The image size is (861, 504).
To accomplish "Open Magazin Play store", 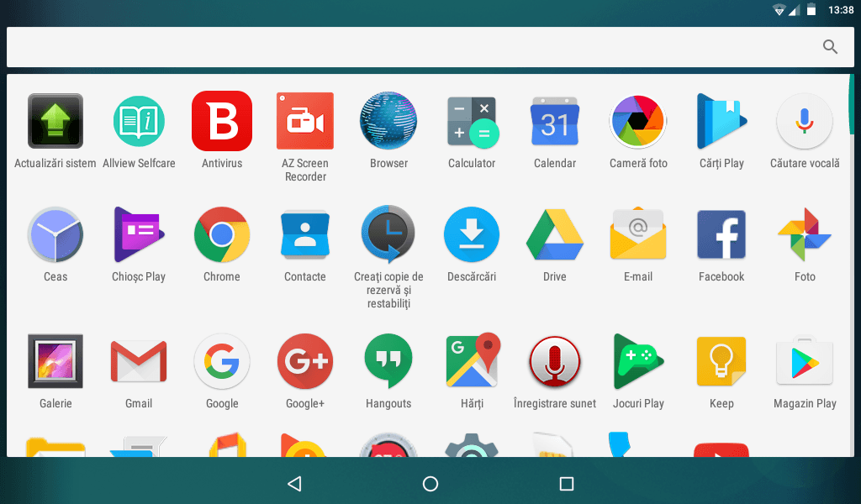I will click(x=805, y=361).
